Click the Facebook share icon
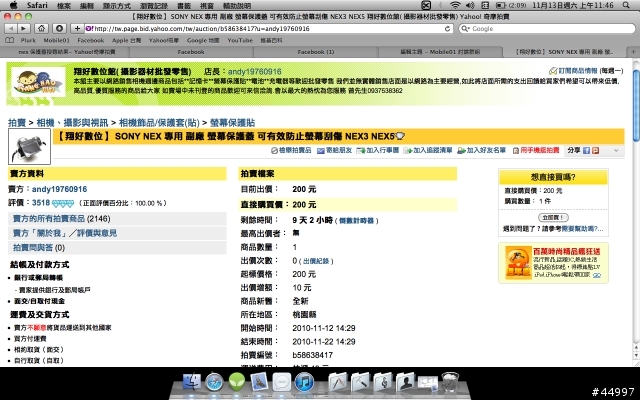The height and width of the screenshot is (400, 640). pos(587,151)
